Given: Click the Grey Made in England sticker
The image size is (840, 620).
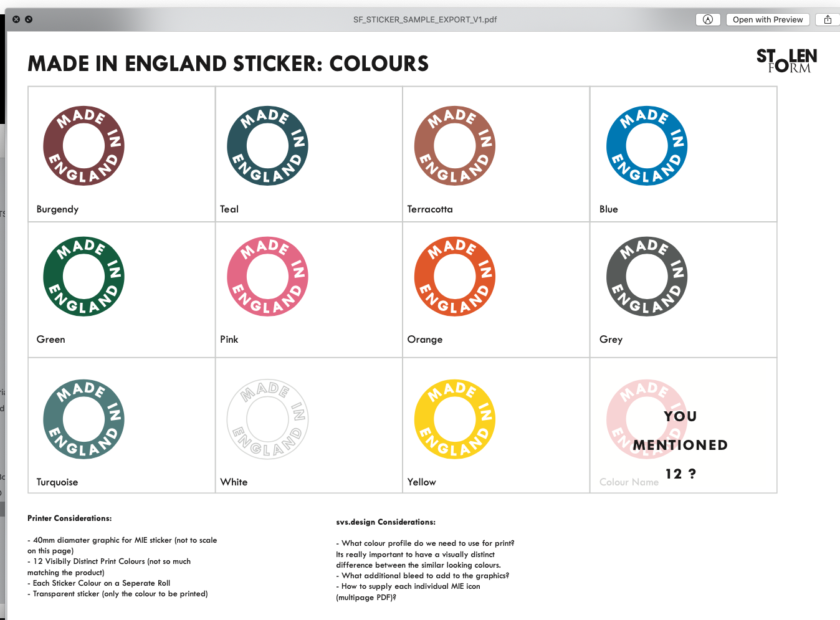Looking at the screenshot, I should tap(647, 277).
